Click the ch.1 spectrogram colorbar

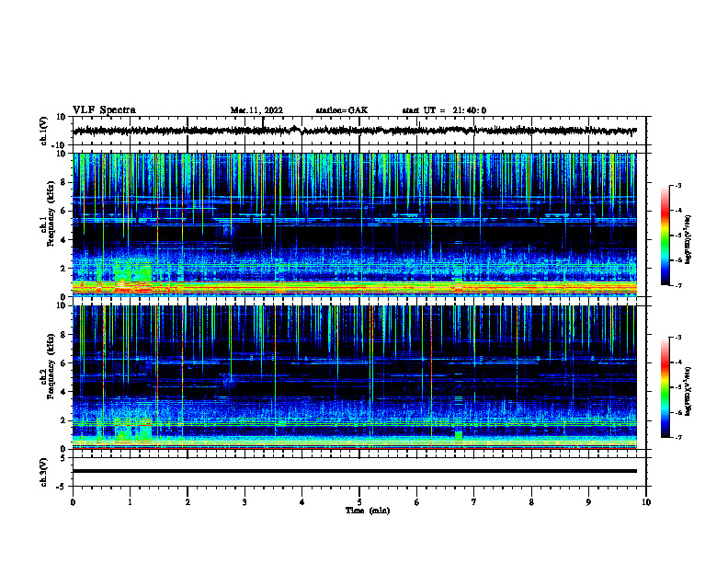click(x=665, y=236)
